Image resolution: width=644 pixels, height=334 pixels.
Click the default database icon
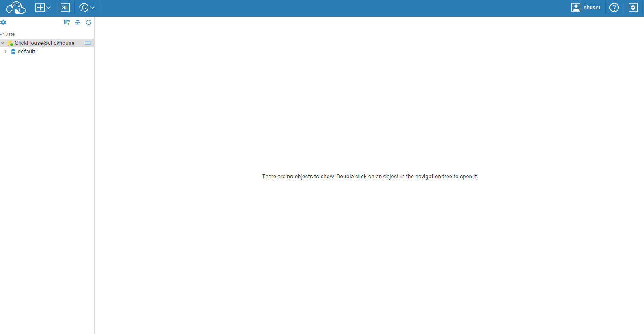(13, 52)
